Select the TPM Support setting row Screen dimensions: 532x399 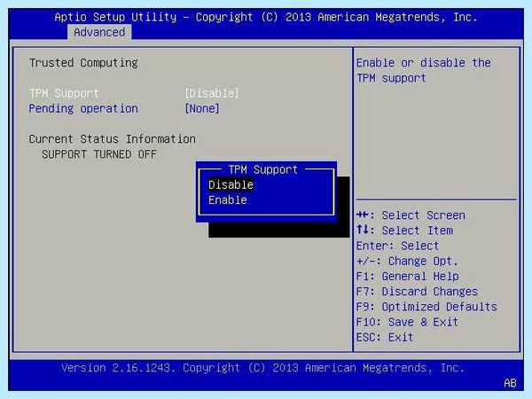[x=134, y=93]
